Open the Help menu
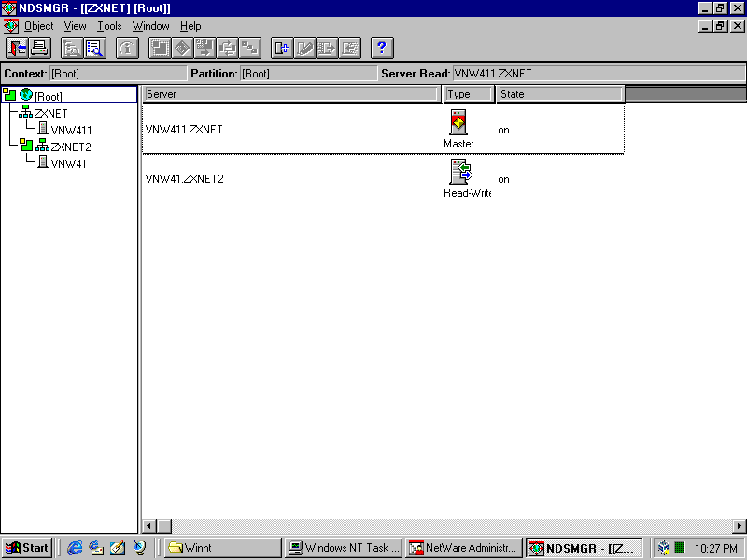Viewport: 747px width, 560px height. coord(190,26)
